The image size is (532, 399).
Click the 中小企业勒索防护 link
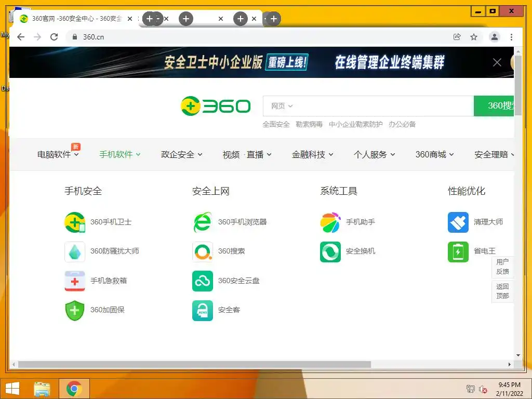[x=355, y=124]
